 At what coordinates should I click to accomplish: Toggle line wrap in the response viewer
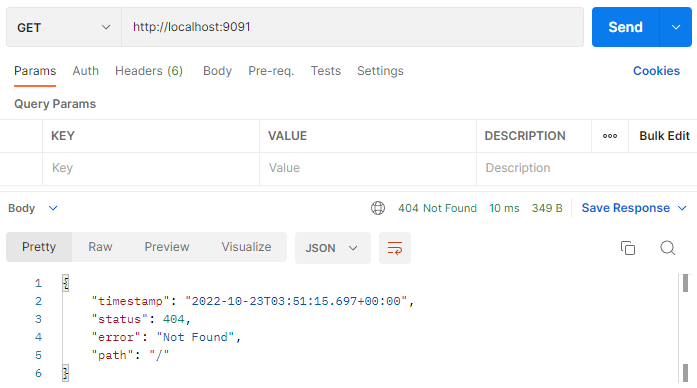pyautogui.click(x=395, y=248)
